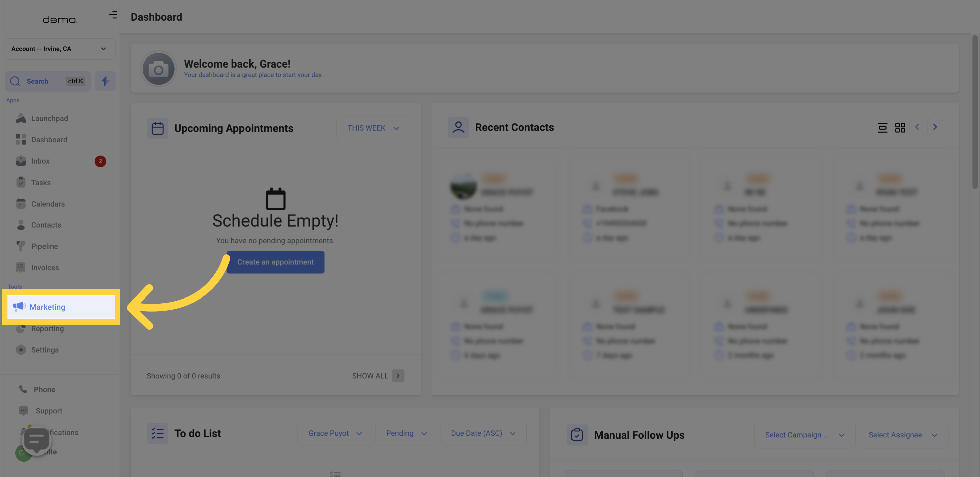Go to next page of Recent Contacts

(935, 127)
